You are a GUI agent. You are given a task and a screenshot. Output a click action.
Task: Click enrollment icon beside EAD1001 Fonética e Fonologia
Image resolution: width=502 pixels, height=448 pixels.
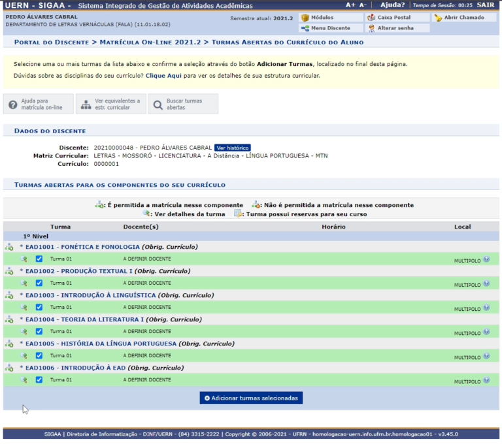[9, 247]
